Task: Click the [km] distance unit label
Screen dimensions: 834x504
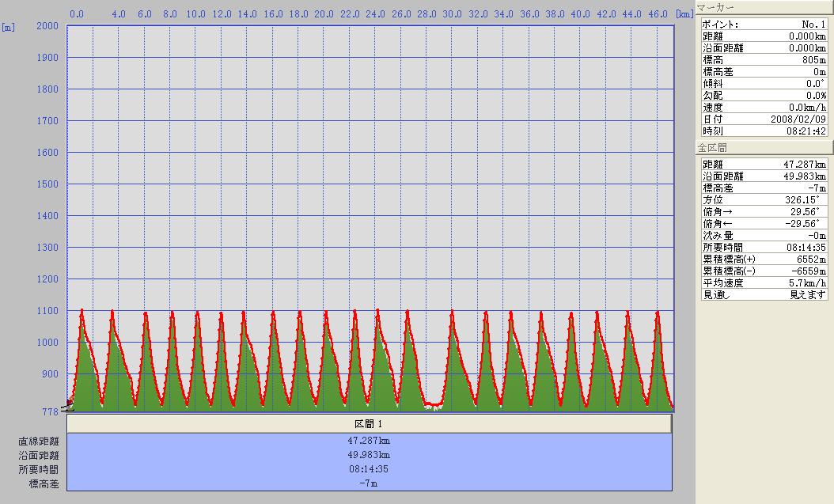Action: (x=684, y=13)
